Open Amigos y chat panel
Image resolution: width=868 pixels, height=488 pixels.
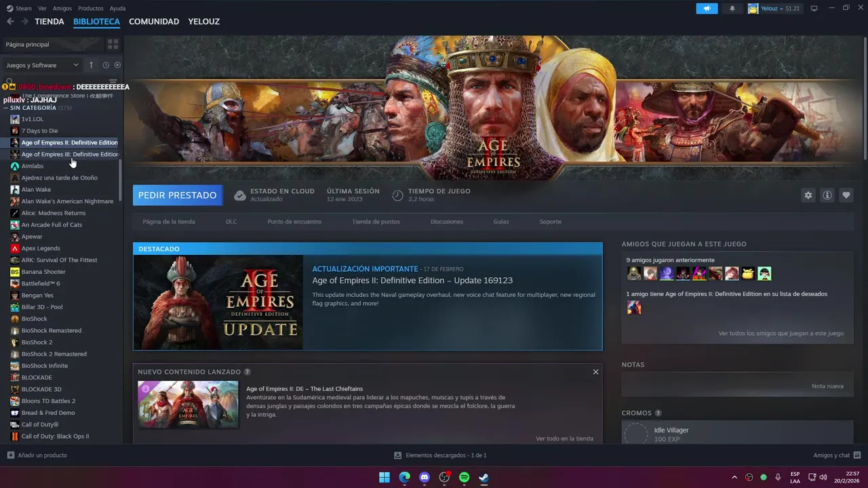click(x=837, y=455)
